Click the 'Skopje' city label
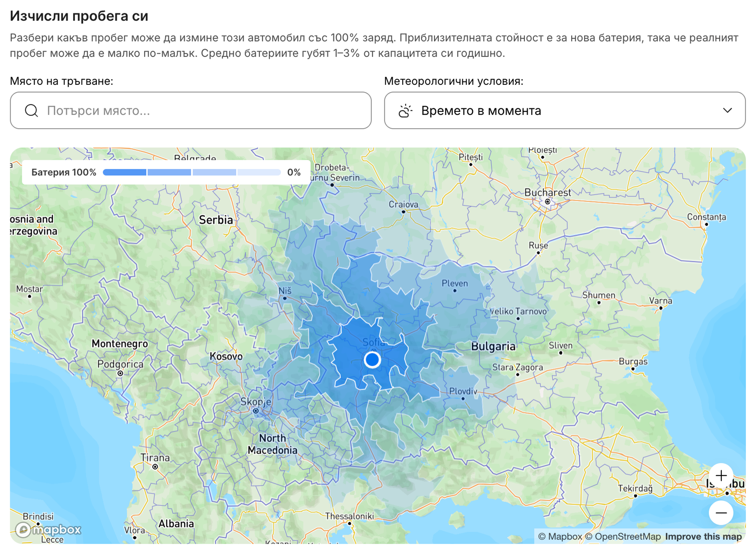The height and width of the screenshot is (552, 756). click(256, 402)
